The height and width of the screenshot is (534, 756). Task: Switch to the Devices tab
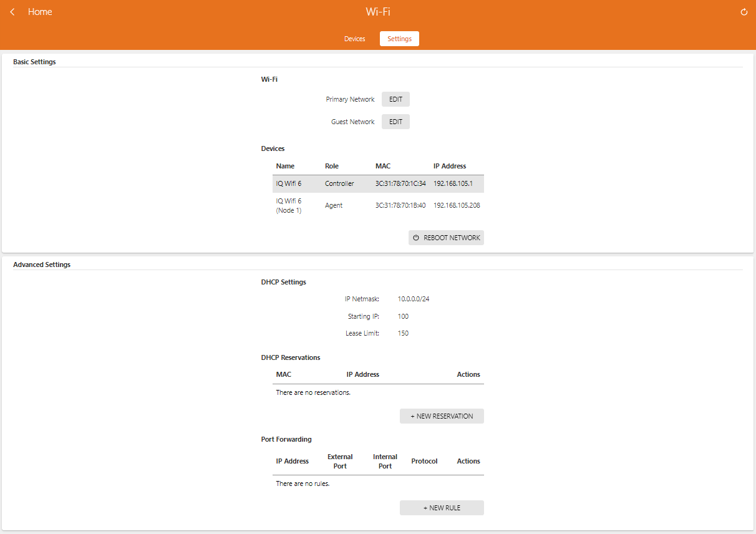pyautogui.click(x=354, y=39)
